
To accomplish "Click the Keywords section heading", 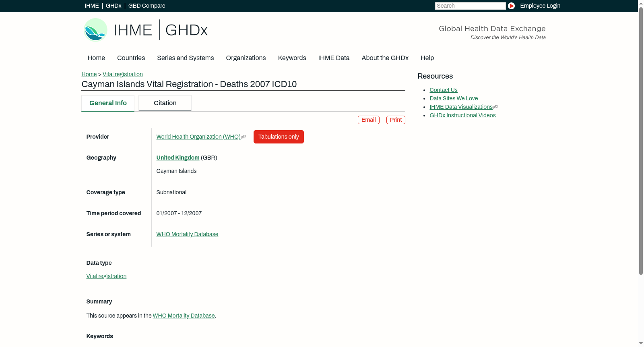I will point(100,337).
